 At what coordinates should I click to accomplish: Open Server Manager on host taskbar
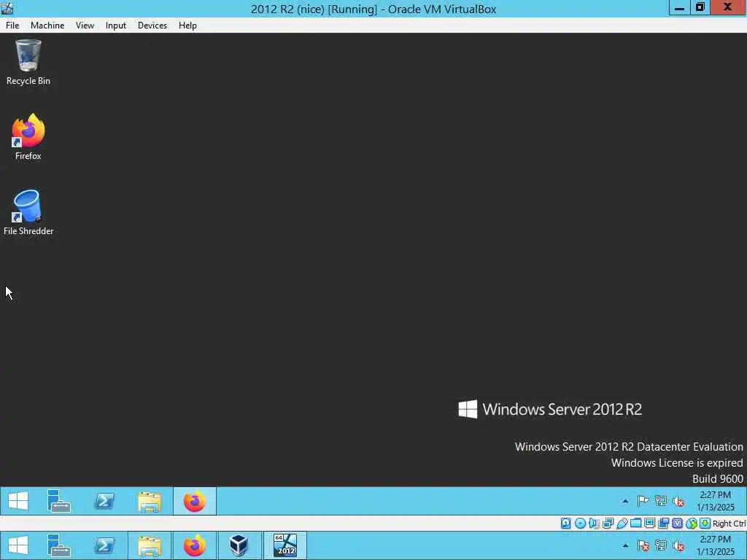click(59, 545)
